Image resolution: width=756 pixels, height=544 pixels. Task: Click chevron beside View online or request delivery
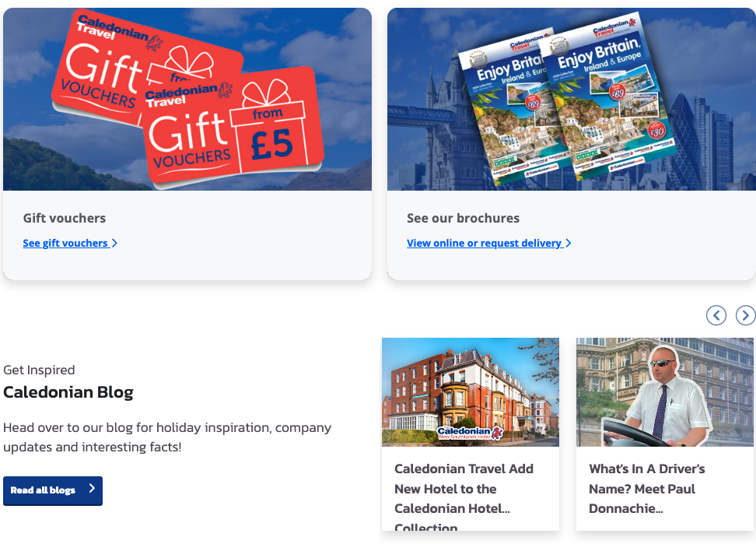click(569, 243)
